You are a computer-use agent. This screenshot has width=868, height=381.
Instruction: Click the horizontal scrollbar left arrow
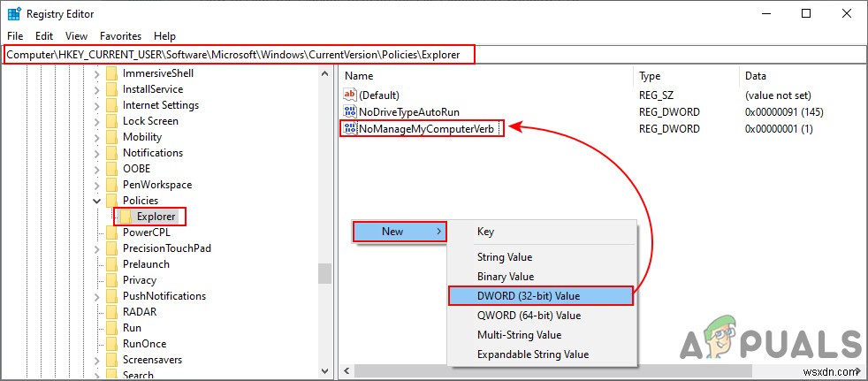[x=346, y=371]
